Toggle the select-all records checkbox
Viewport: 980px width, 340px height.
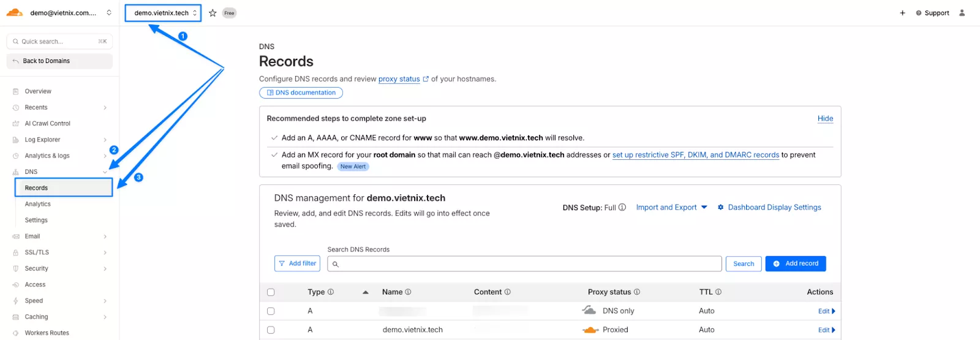pyautogui.click(x=271, y=292)
